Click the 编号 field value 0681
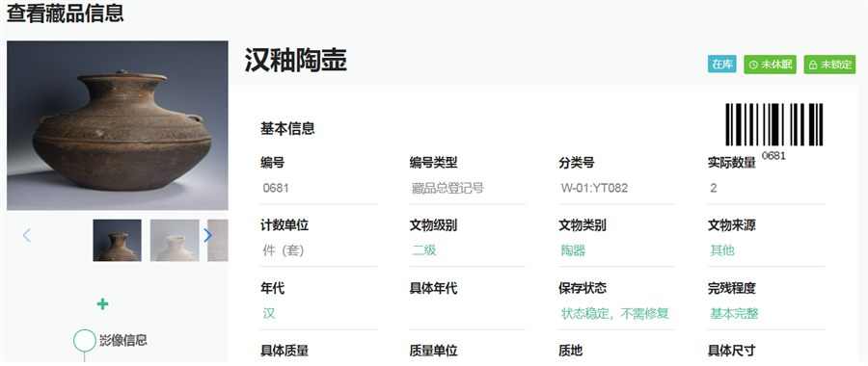Screen dimensions: 868x366 [x=318, y=189]
